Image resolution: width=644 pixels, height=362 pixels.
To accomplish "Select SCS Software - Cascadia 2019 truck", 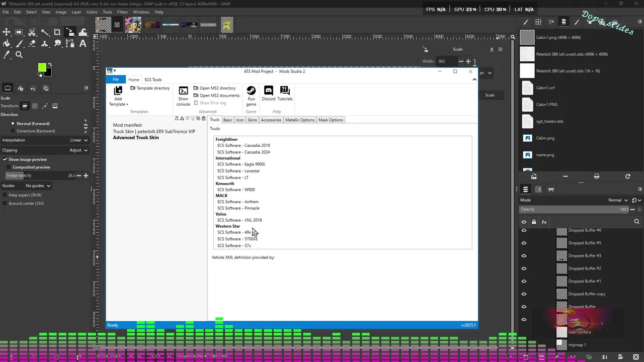I will click(244, 145).
